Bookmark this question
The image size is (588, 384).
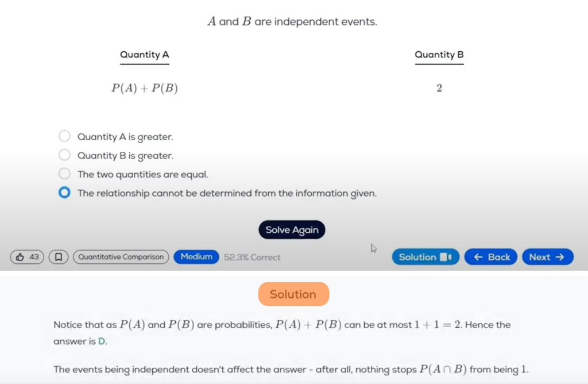coord(59,257)
